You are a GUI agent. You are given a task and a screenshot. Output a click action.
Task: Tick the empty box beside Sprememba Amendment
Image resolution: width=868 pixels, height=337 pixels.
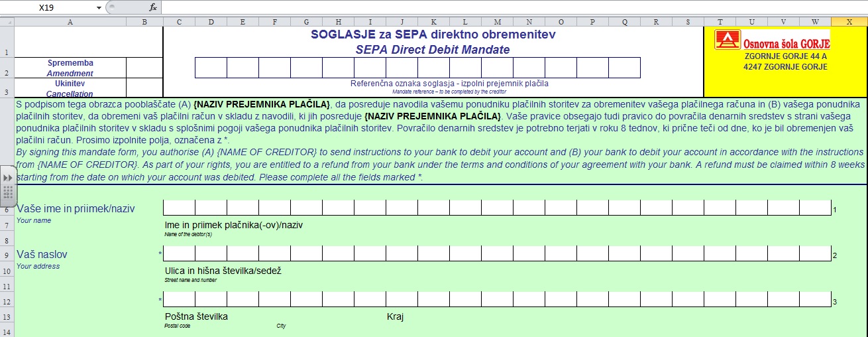[144, 68]
